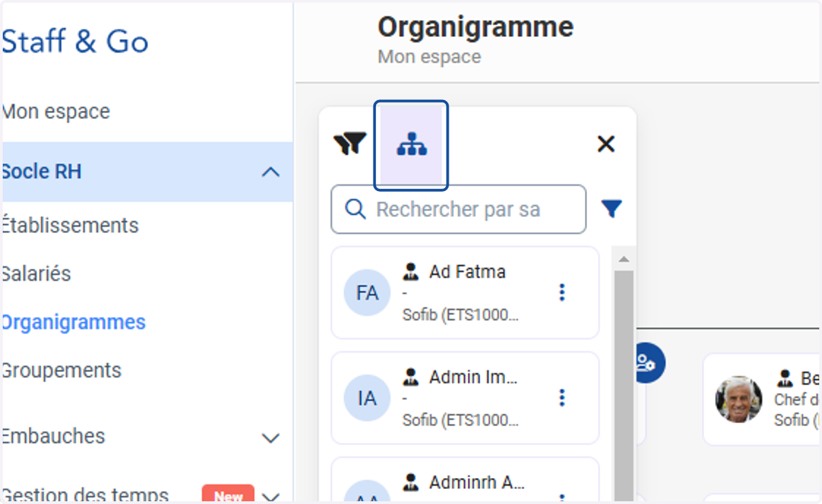Click Sofib (ETS1000... under Ad Fatma
This screenshot has width=822, height=504.
click(460, 316)
